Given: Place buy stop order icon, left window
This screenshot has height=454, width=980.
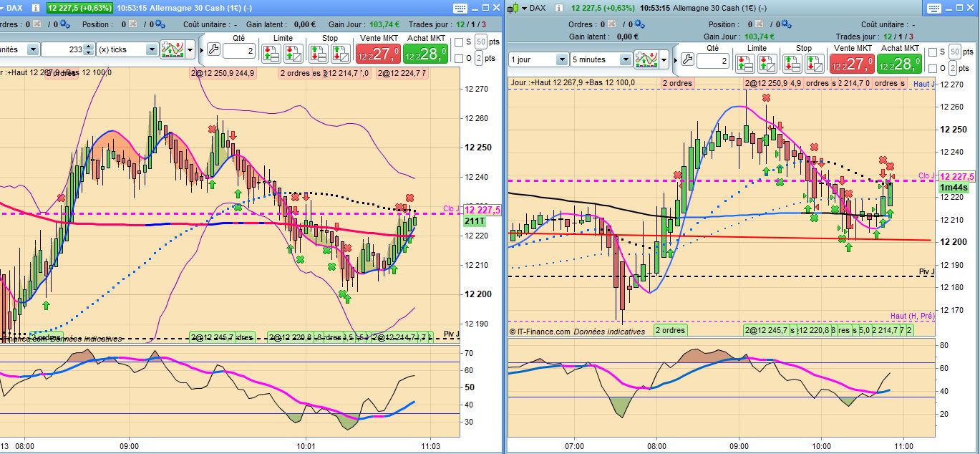Looking at the screenshot, I should tap(319, 53).
